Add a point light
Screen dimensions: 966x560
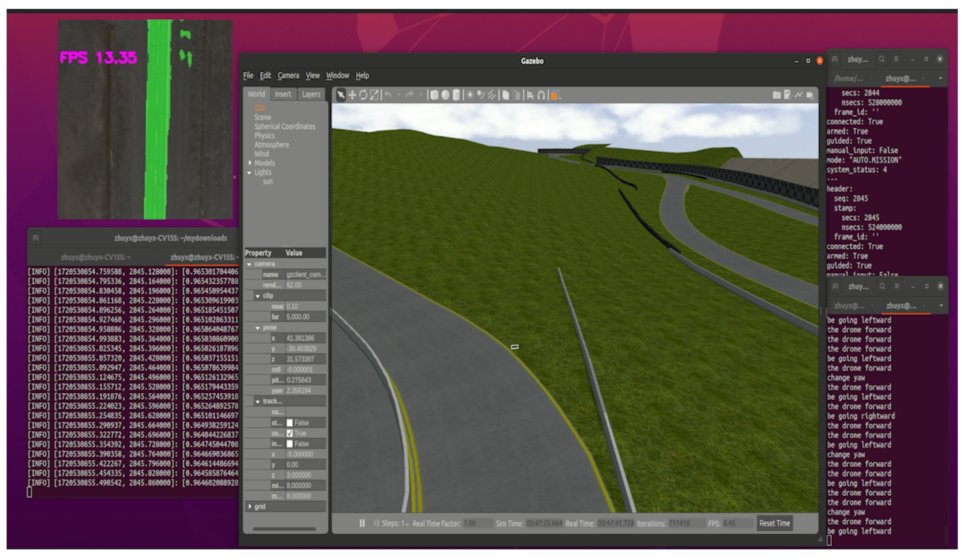pos(470,95)
